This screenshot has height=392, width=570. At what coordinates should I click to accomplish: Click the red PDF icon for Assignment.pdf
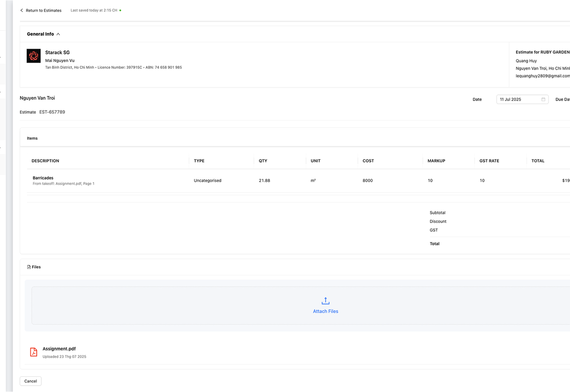tap(34, 352)
